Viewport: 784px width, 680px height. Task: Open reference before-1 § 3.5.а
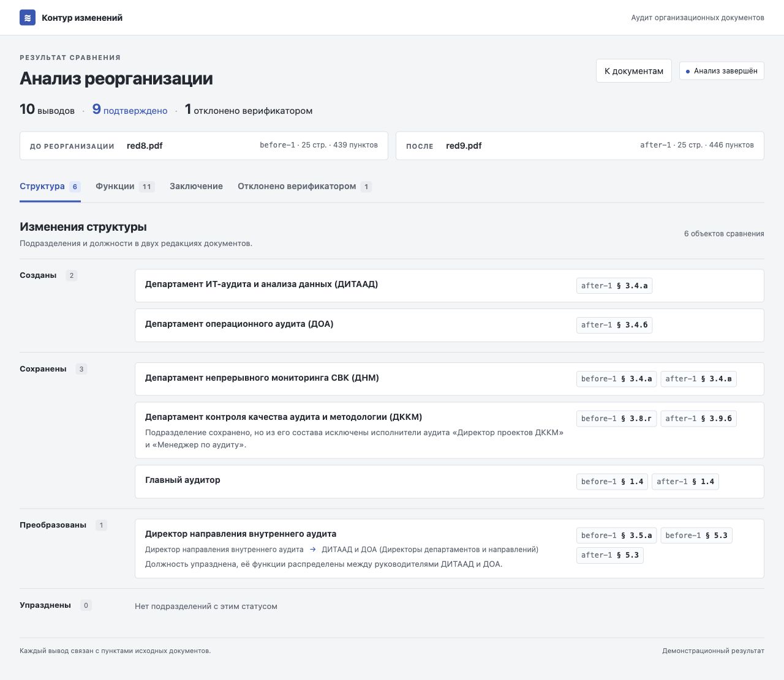point(617,536)
